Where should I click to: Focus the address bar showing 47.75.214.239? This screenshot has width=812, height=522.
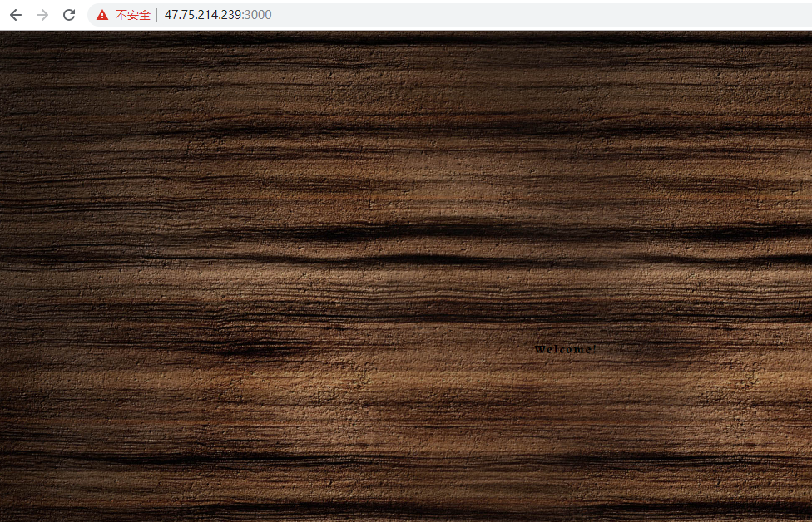[x=449, y=15]
